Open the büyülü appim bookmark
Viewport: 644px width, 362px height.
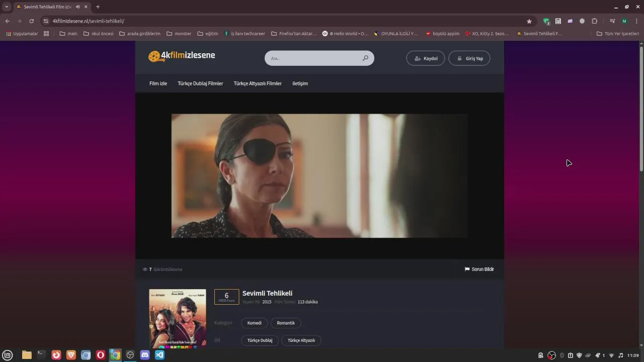tap(443, 34)
